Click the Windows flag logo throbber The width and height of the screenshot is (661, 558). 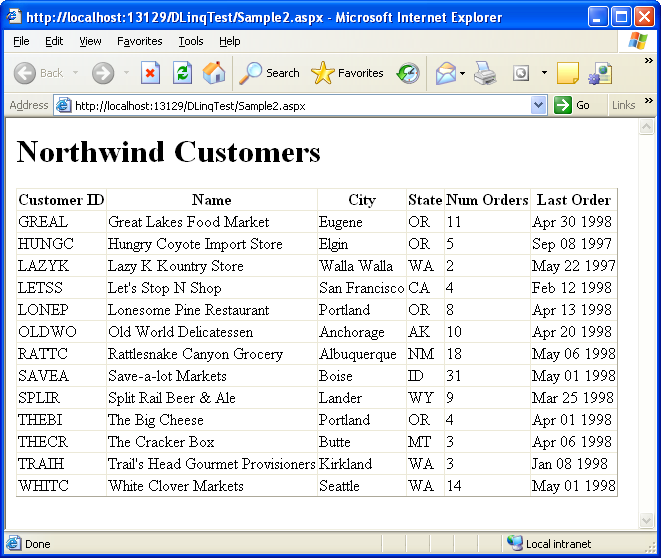click(x=637, y=41)
